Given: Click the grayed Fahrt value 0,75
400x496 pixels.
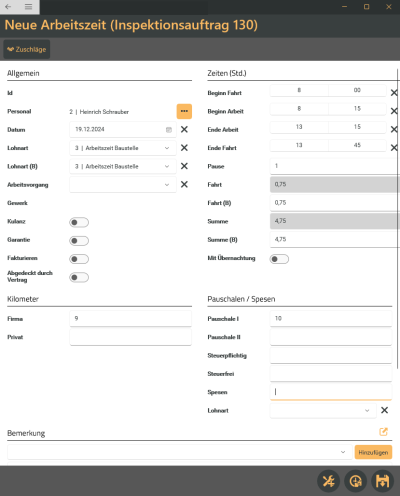Looking at the screenshot, I should [x=334, y=184].
